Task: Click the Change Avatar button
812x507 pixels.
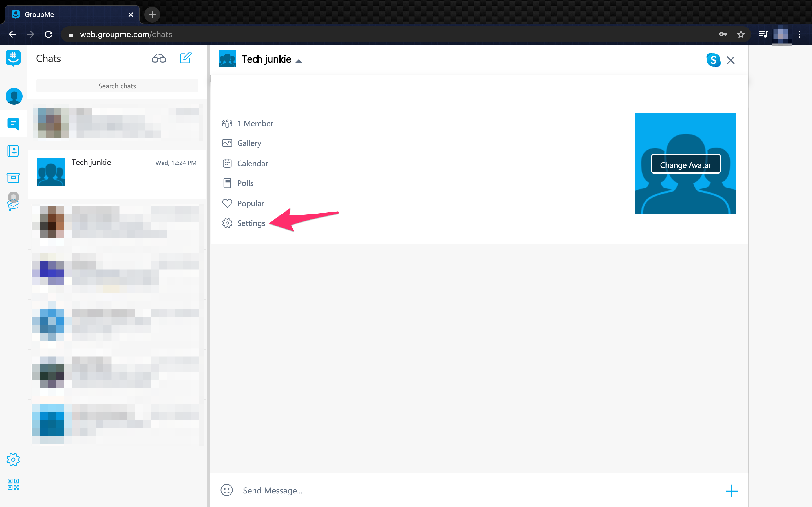Action: [685, 165]
